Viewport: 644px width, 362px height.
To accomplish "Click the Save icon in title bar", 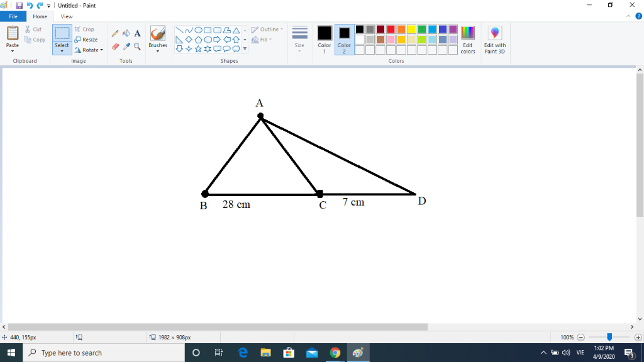I will 19,5.
